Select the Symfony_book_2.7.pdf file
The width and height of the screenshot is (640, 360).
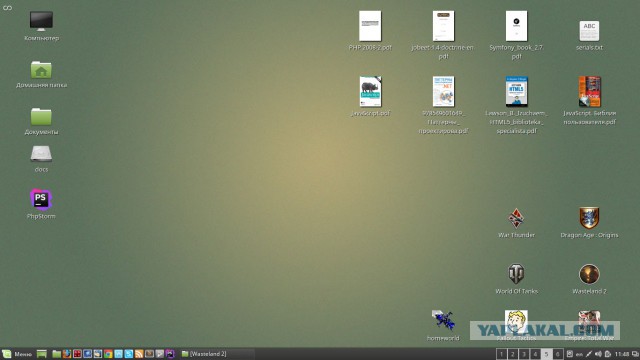click(x=516, y=35)
